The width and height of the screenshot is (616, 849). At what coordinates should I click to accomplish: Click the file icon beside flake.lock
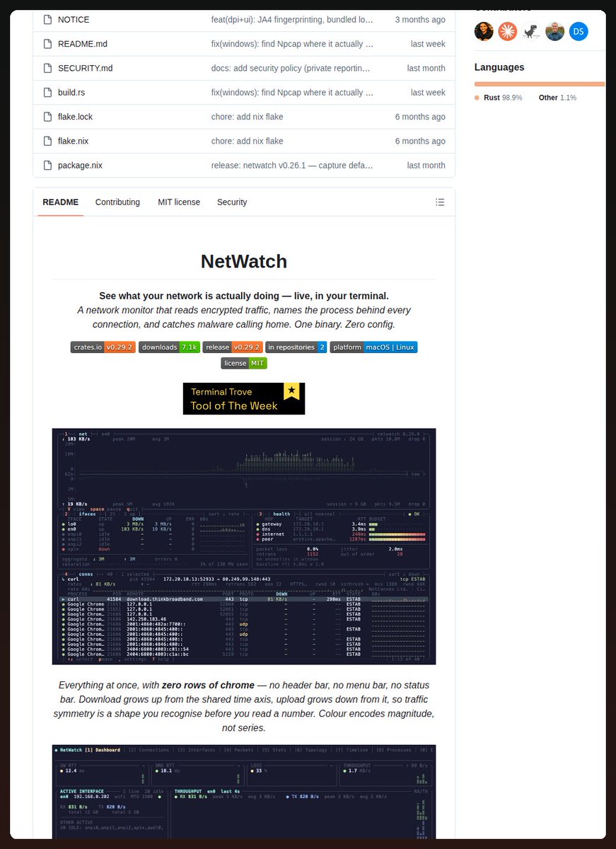click(47, 117)
